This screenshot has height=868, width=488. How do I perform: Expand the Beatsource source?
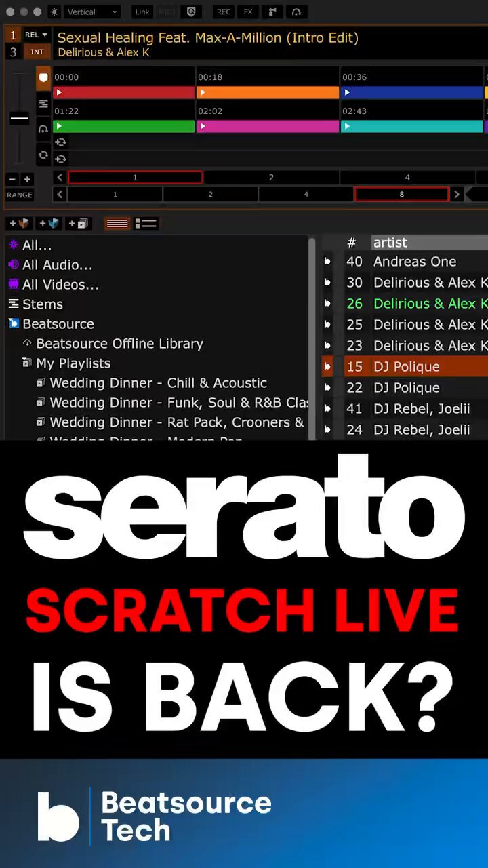pyautogui.click(x=14, y=324)
